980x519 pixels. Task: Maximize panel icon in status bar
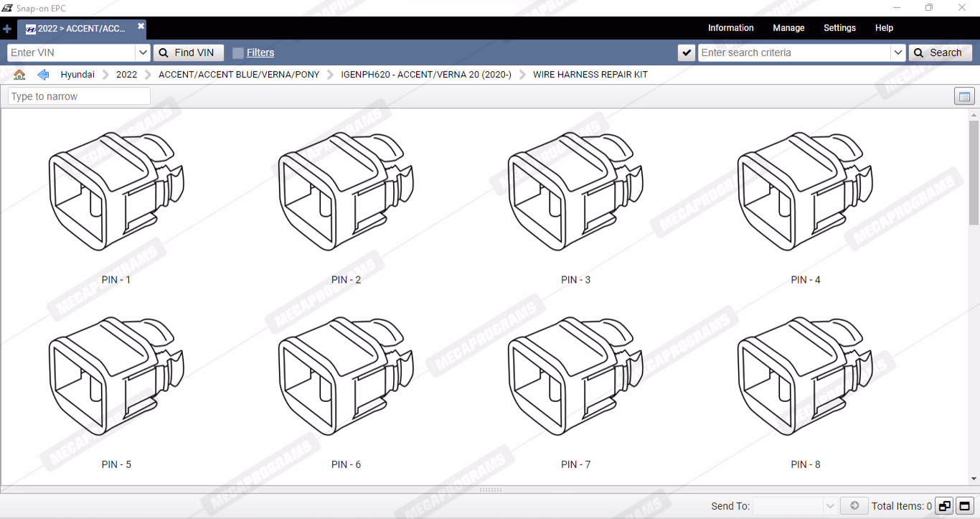(x=965, y=506)
